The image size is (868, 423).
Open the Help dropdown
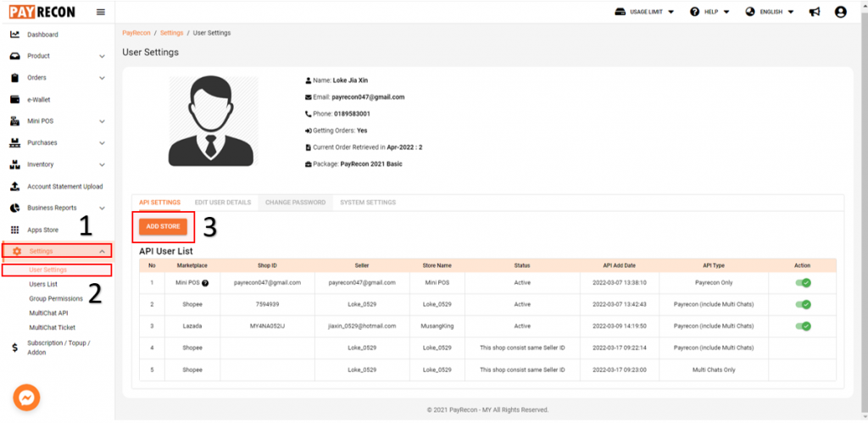coord(709,12)
